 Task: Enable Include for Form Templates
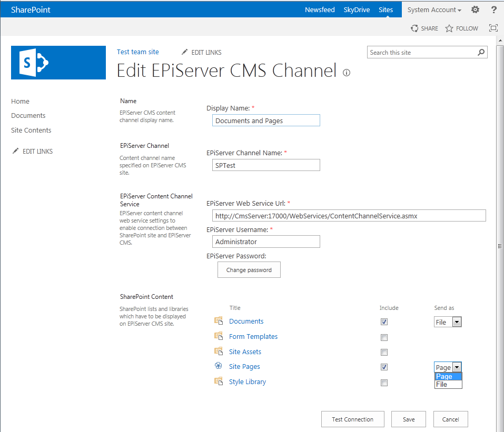[384, 337]
